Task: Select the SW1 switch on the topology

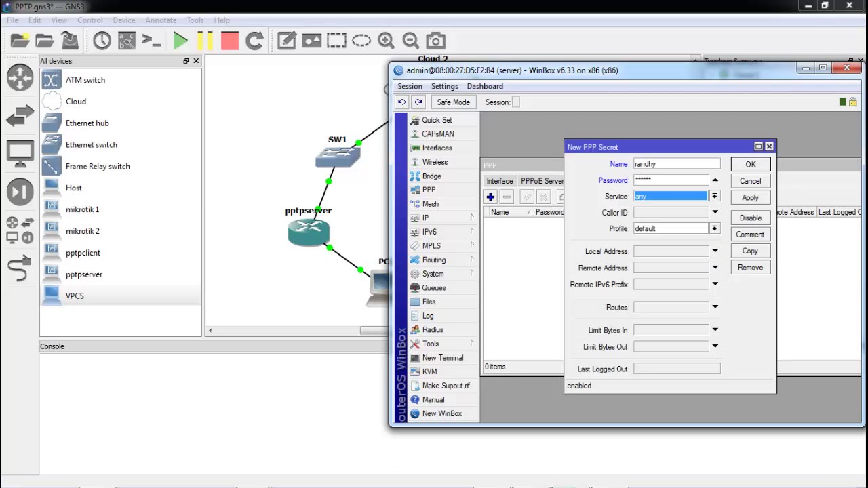Action: coord(338,157)
